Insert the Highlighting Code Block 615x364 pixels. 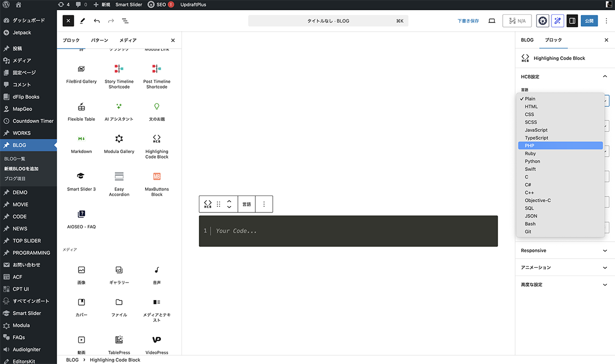tap(156, 146)
